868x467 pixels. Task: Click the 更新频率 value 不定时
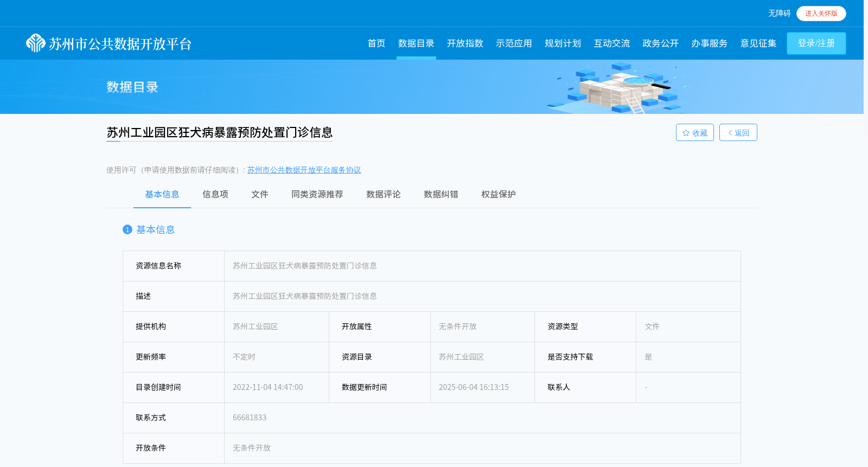(244, 357)
